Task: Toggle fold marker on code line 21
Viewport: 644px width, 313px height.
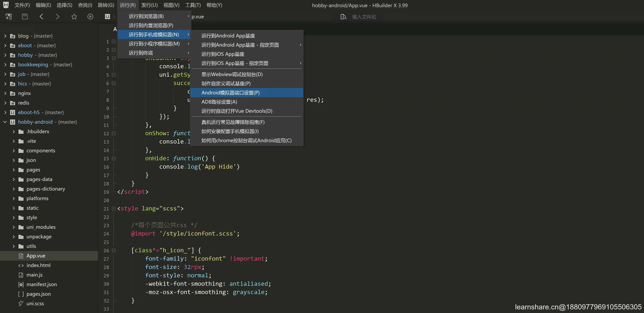Action: [x=114, y=209]
